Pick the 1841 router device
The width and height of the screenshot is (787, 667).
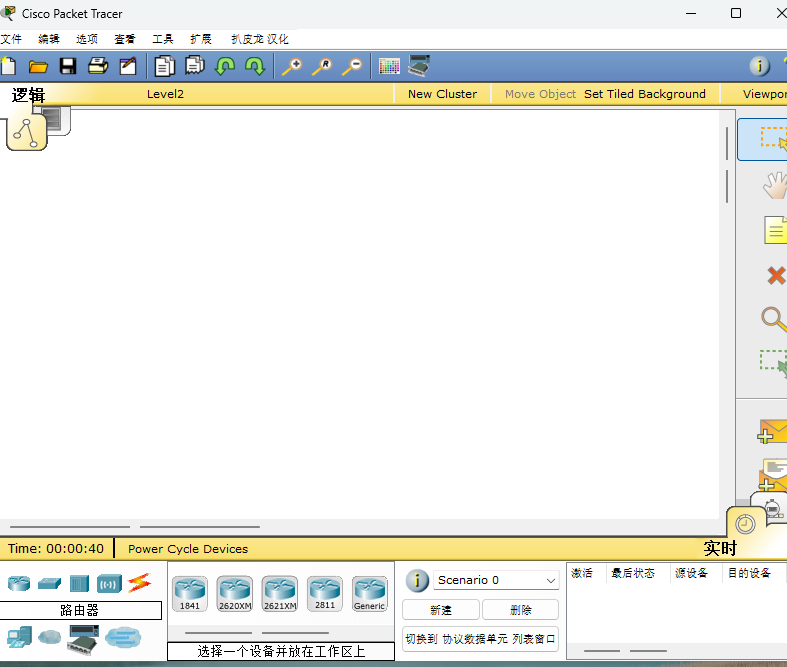(x=190, y=594)
